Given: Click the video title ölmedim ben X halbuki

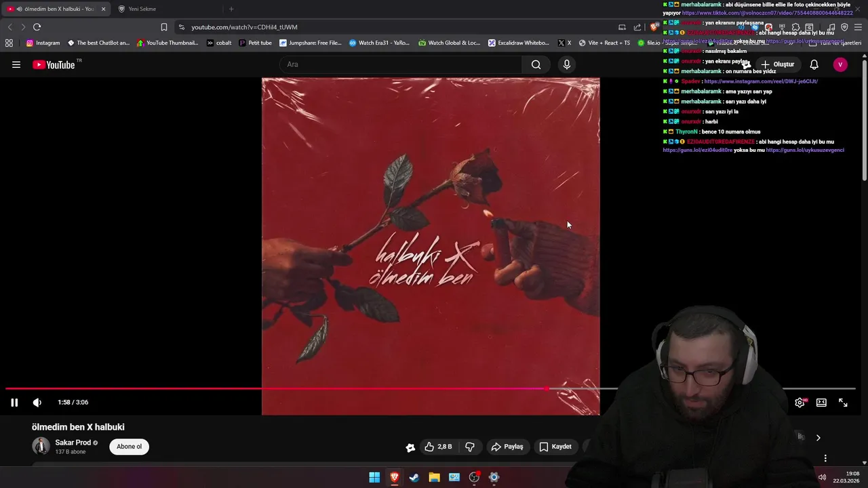Looking at the screenshot, I should (78, 427).
